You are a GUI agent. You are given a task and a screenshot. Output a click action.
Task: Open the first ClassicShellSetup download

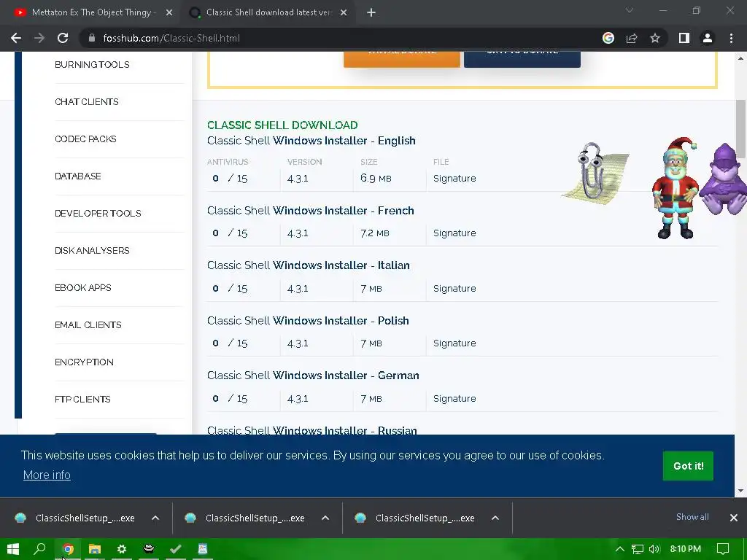click(x=76, y=518)
